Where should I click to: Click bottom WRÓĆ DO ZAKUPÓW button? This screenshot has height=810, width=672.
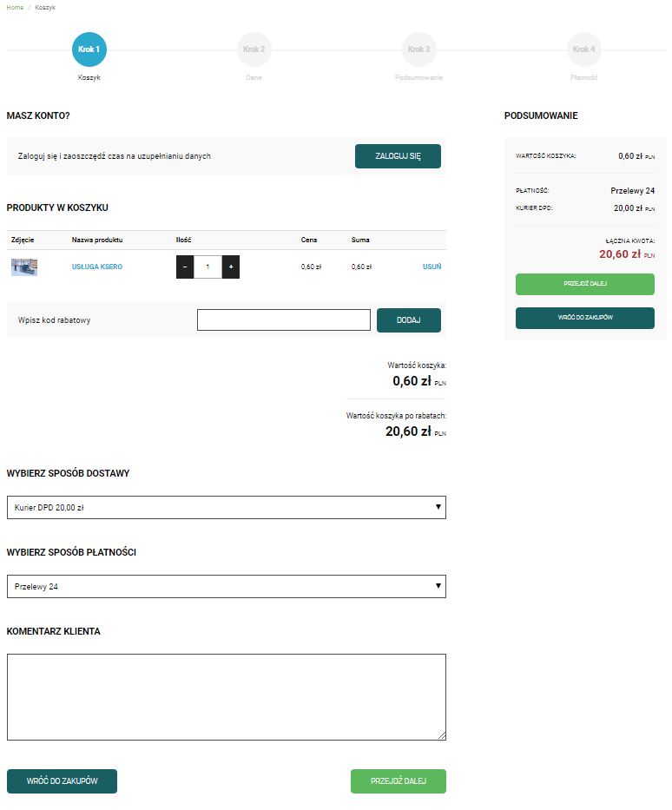click(62, 781)
